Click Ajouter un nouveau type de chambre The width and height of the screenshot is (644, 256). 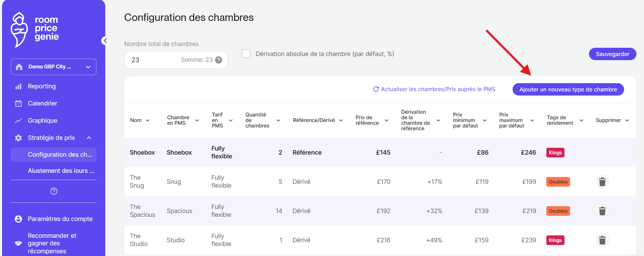[568, 89]
